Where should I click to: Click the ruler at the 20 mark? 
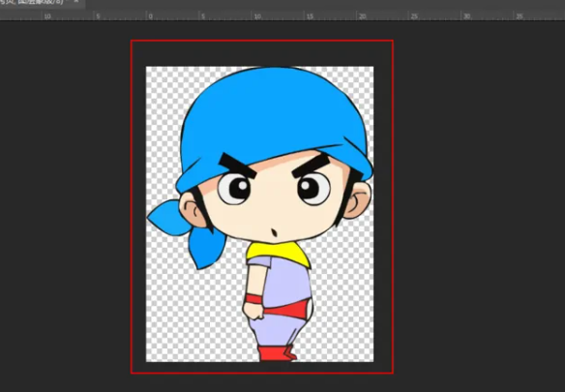pyautogui.click(x=363, y=16)
